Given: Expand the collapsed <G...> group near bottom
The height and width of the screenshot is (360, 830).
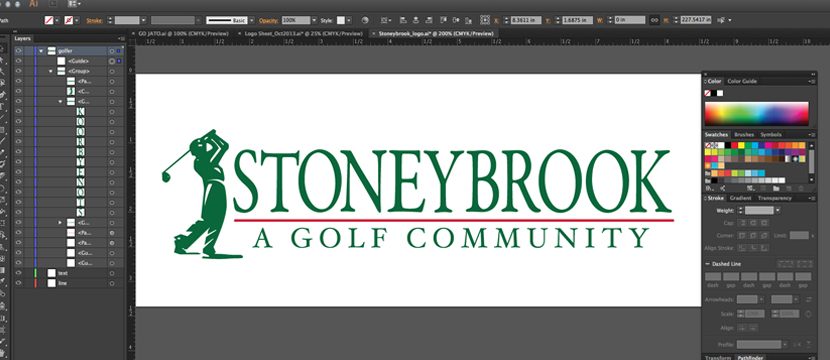Looking at the screenshot, I should 60,222.
